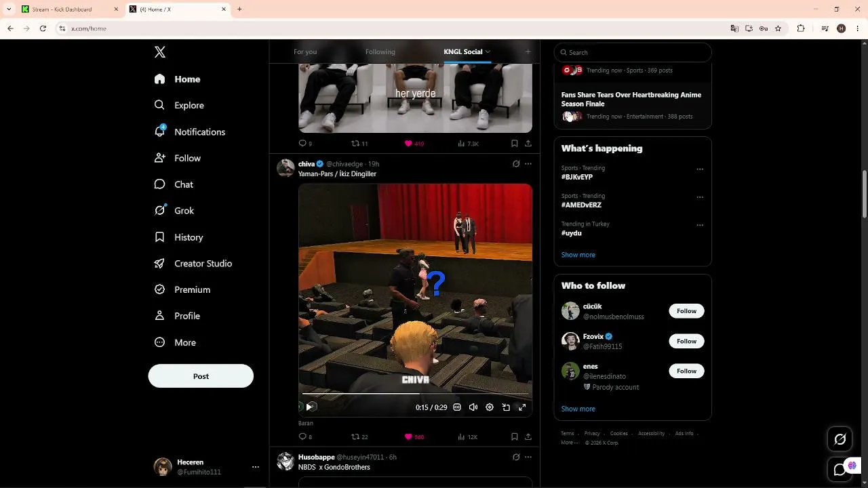Switch to the Following tab
The width and height of the screenshot is (868, 488).
pyautogui.click(x=380, y=52)
